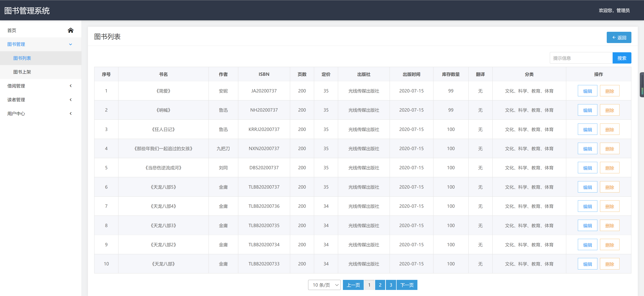
Task: Select 借阅管理 menu item
Action: pos(41,86)
